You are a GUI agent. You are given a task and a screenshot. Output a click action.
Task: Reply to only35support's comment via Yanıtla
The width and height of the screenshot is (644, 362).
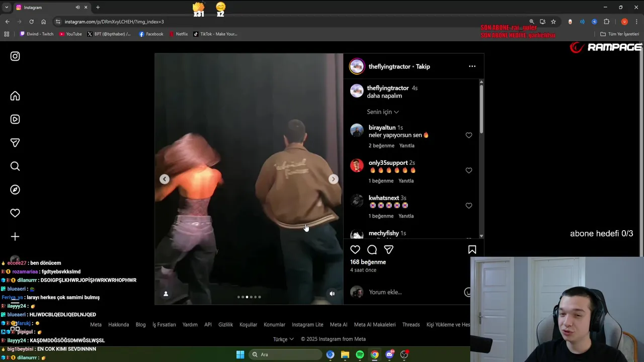[406, 181]
